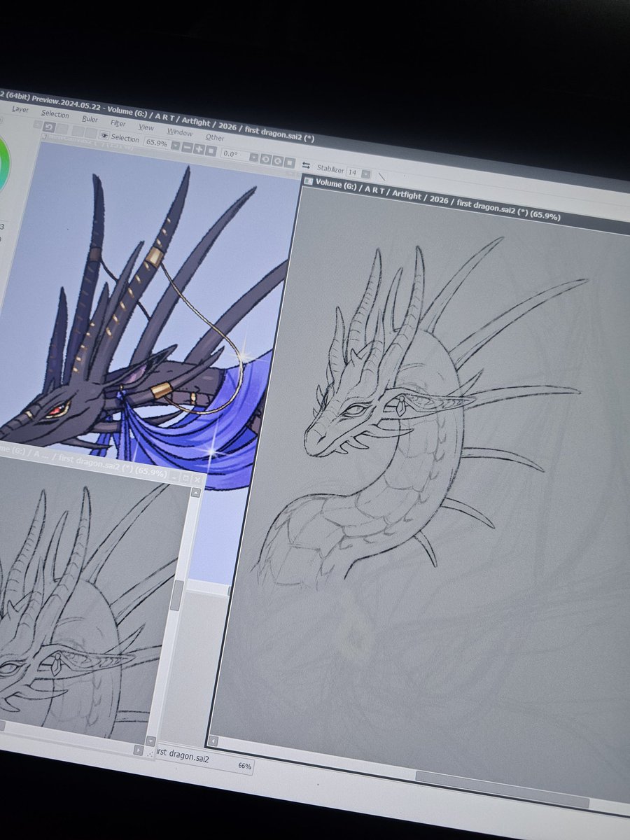Image resolution: width=630 pixels, height=840 pixels.
Task: Open the Layer menu
Action: coord(20,109)
